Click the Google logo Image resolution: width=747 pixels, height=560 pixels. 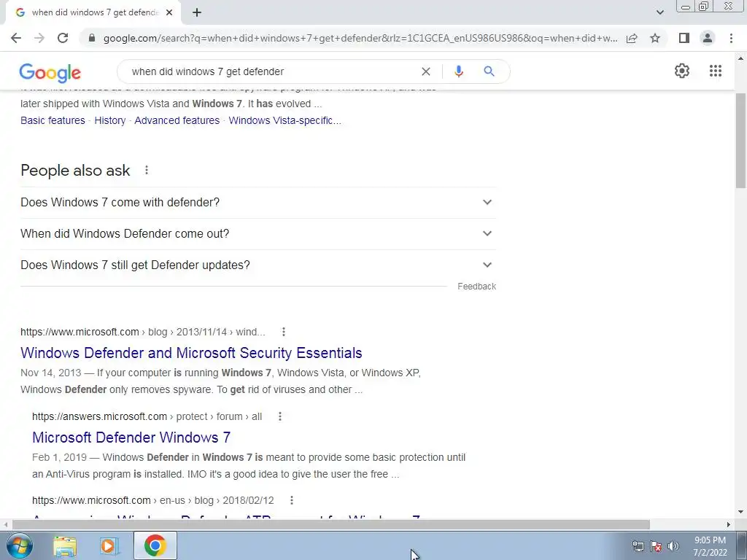pos(50,72)
